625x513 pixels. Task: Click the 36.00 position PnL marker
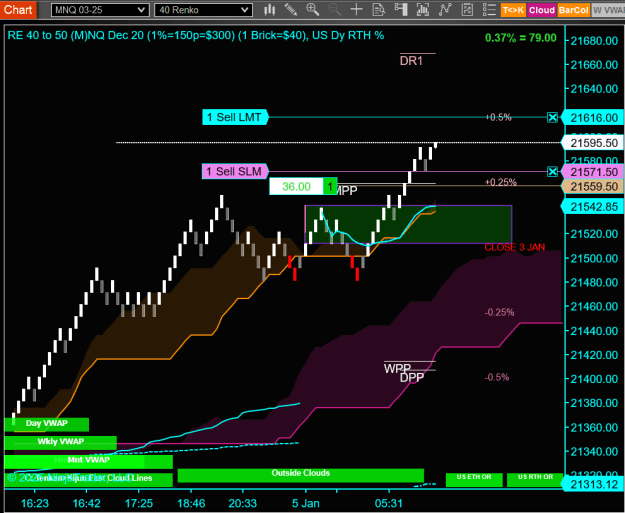pos(303,186)
